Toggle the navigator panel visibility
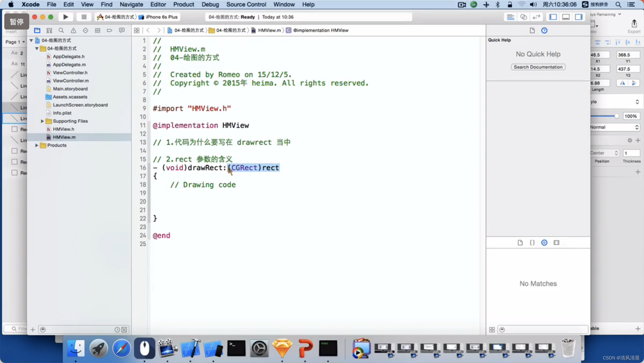Screen dimensions: 644x363 [x=553, y=17]
